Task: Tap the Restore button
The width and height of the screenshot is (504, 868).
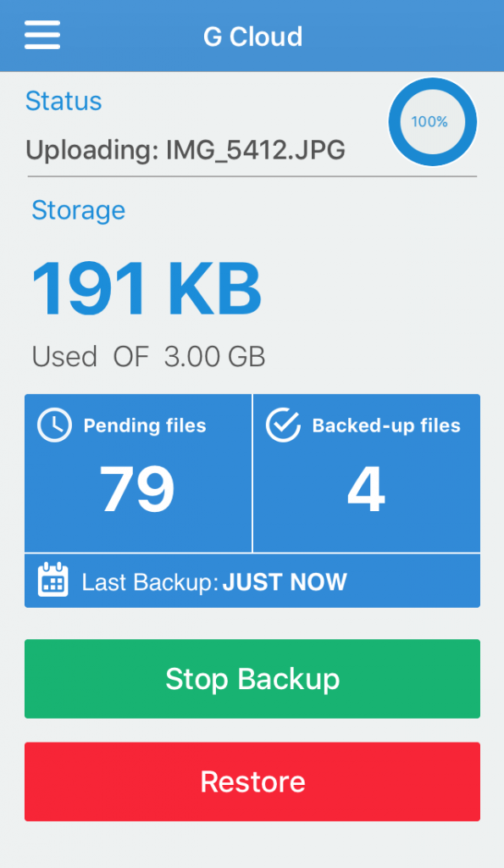Action: pos(252,782)
